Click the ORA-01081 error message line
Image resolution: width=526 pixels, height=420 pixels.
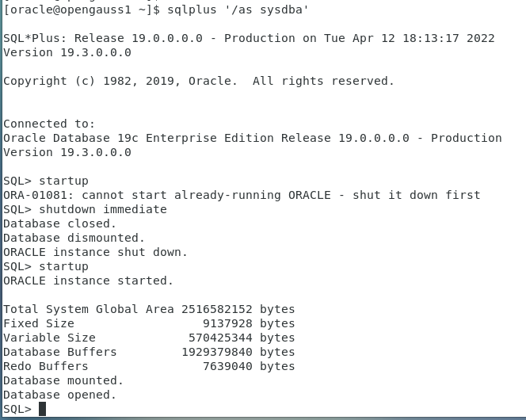click(x=242, y=195)
